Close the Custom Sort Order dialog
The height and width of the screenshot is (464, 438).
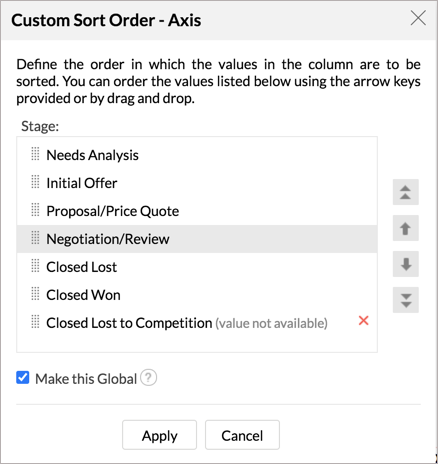click(418, 18)
